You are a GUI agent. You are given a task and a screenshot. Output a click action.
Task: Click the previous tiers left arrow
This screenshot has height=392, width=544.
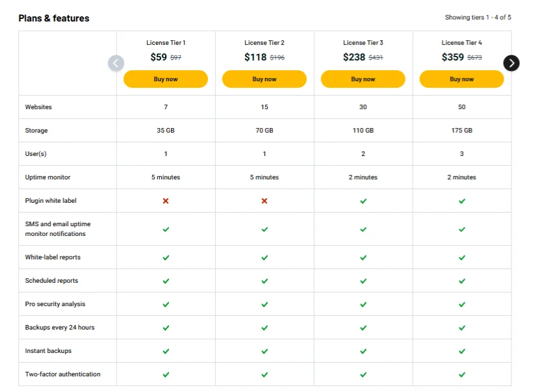[x=116, y=63]
